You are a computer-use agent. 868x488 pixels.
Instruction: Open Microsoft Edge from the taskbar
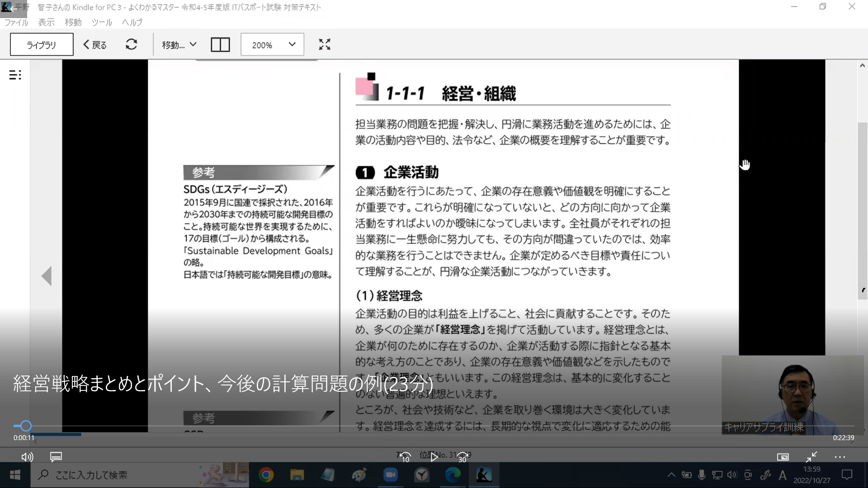point(453,475)
